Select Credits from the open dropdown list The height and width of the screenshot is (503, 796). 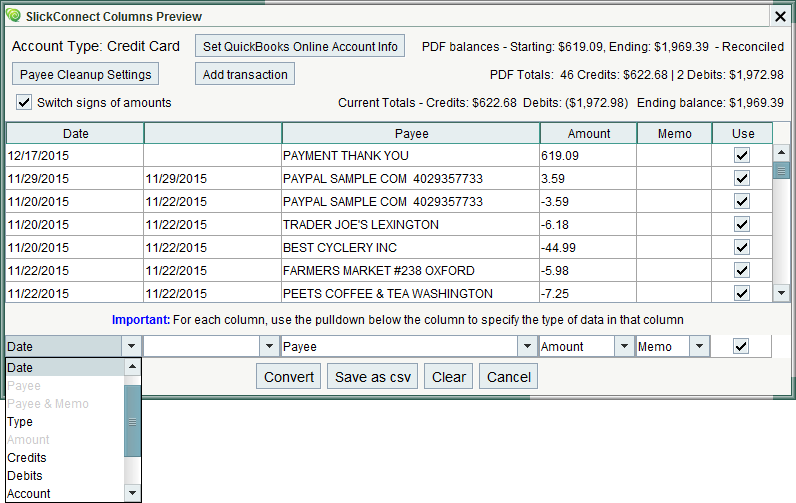click(x=27, y=458)
